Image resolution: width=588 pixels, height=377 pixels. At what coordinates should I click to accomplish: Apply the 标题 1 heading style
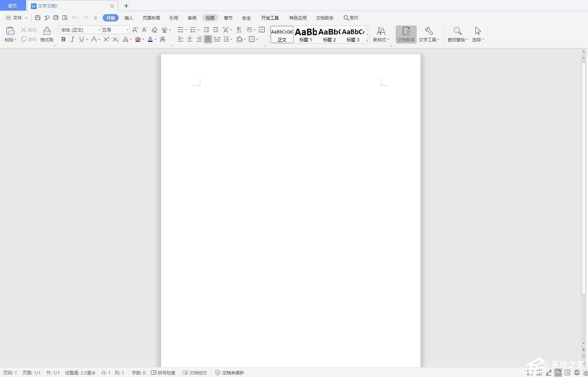pos(306,35)
